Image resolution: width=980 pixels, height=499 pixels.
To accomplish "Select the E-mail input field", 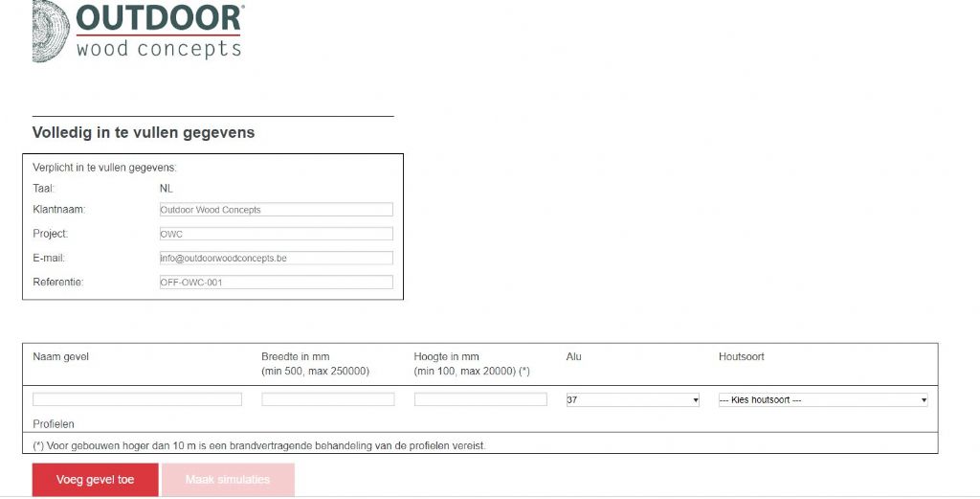I will point(276,258).
